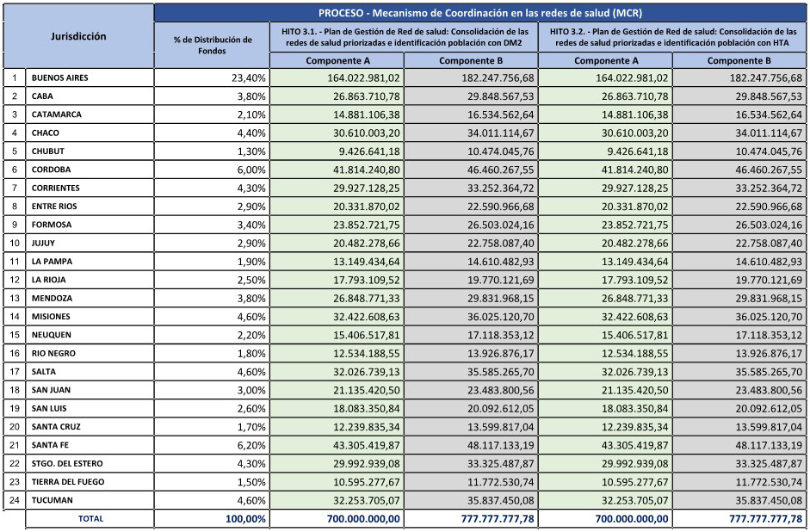
Task: Select the BUENOS AIRES jurisdiction cell
Action: [x=90, y=78]
